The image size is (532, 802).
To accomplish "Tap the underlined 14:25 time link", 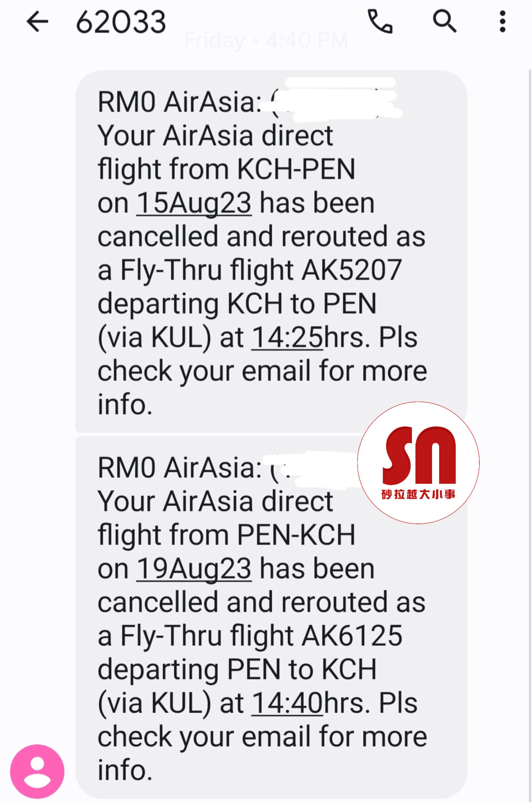I will [x=287, y=338].
